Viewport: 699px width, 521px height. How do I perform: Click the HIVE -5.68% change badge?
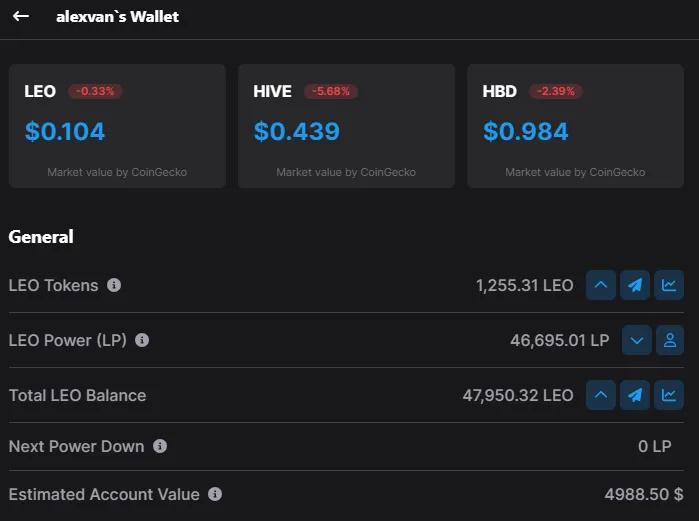click(331, 91)
